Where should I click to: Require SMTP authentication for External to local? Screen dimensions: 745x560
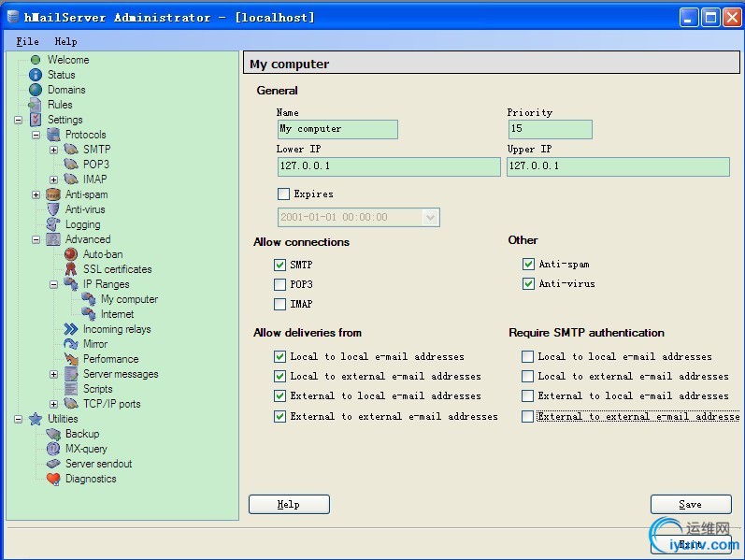pos(527,396)
